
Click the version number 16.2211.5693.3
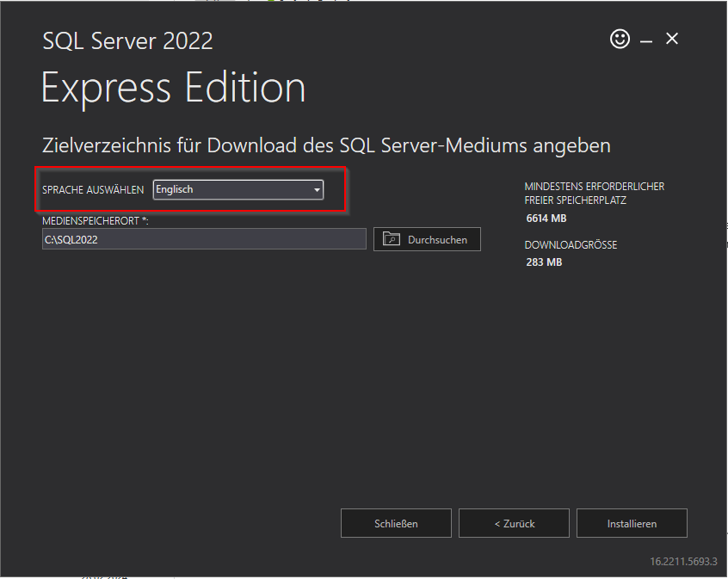[x=683, y=561]
